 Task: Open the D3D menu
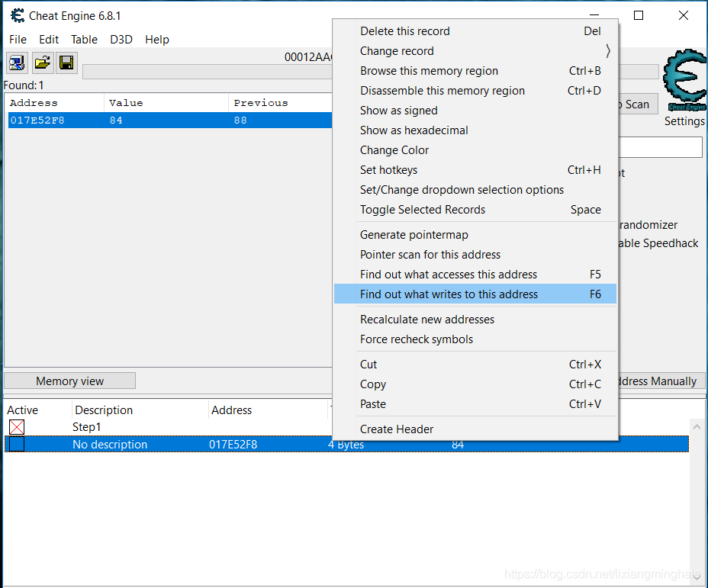[121, 40]
